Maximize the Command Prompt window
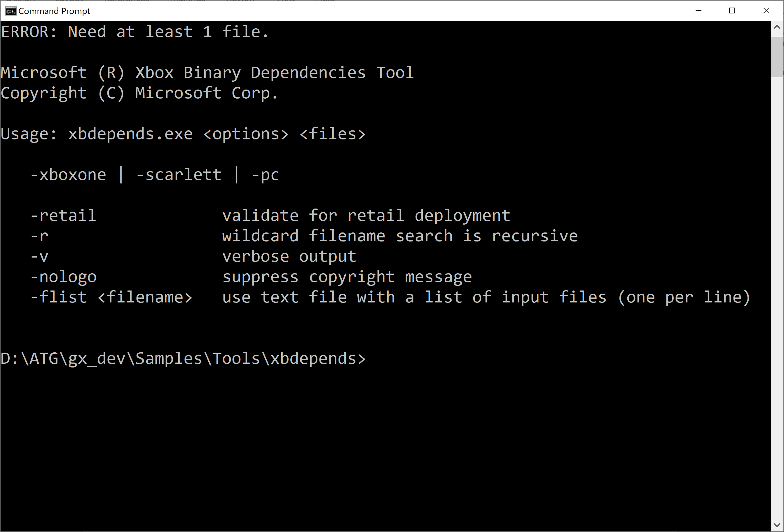 pos(732,11)
